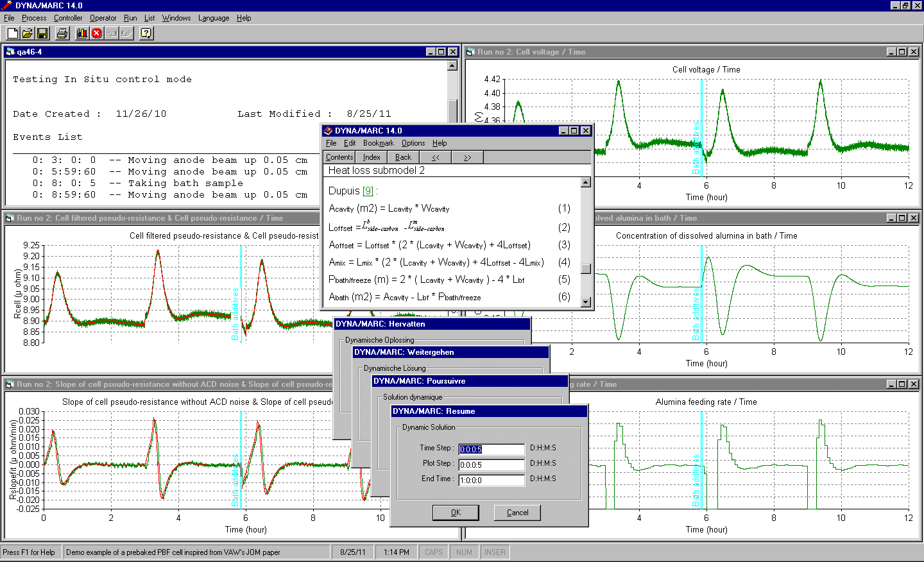Go to the previous help topic (<<)

[436, 157]
